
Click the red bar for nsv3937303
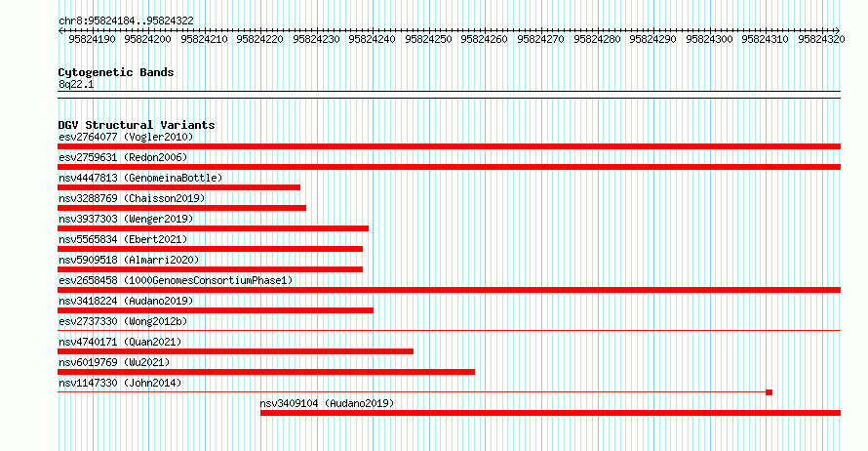pyautogui.click(x=214, y=228)
